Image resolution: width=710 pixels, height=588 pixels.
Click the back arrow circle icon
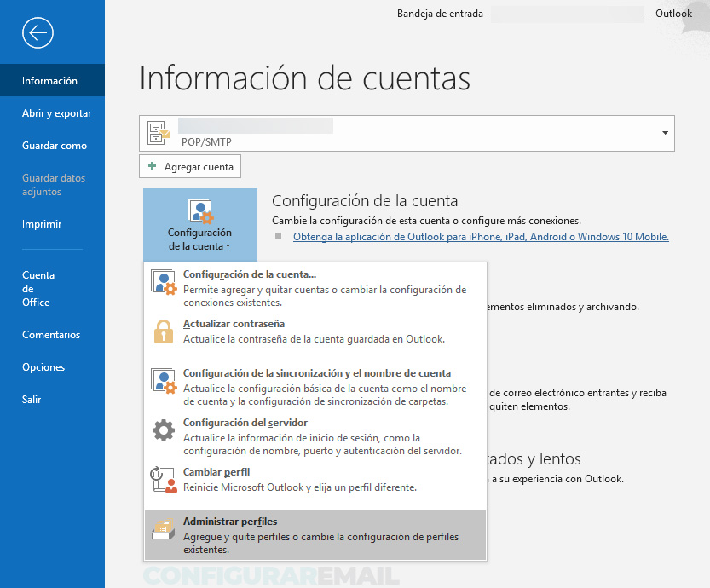coord(38,32)
